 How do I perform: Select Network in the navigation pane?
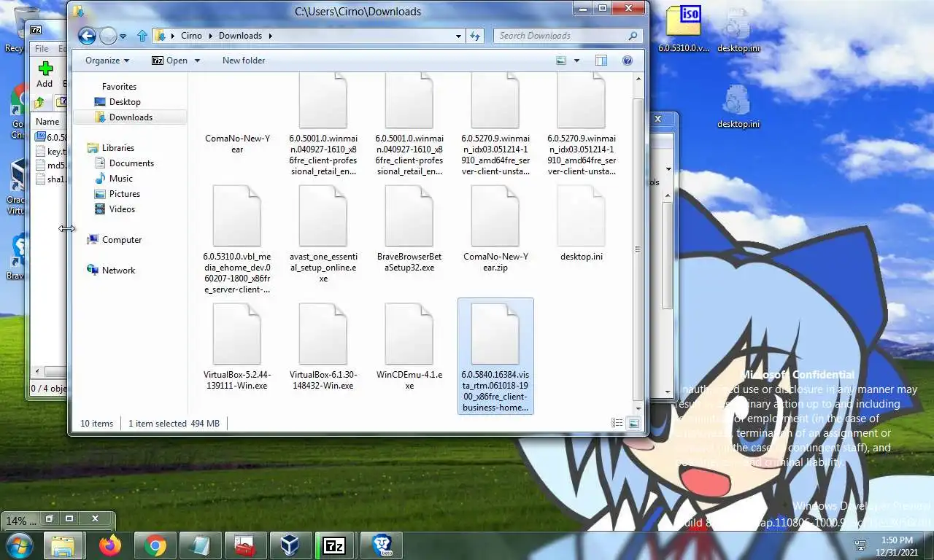pyautogui.click(x=118, y=271)
